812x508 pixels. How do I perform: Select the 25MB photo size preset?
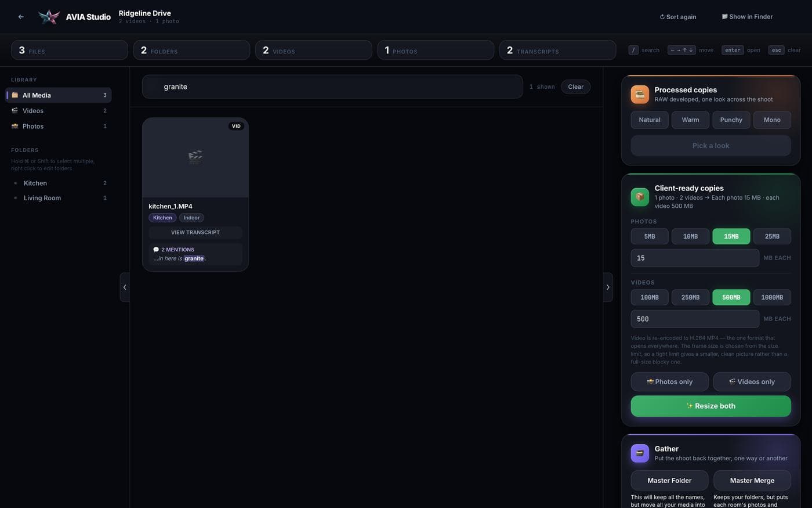tap(772, 236)
